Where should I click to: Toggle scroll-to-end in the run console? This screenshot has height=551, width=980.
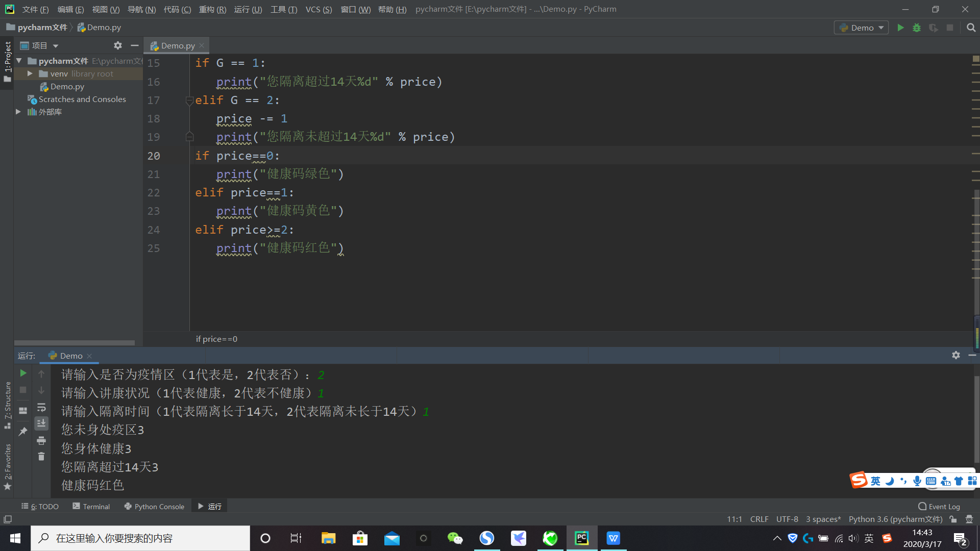click(x=41, y=423)
